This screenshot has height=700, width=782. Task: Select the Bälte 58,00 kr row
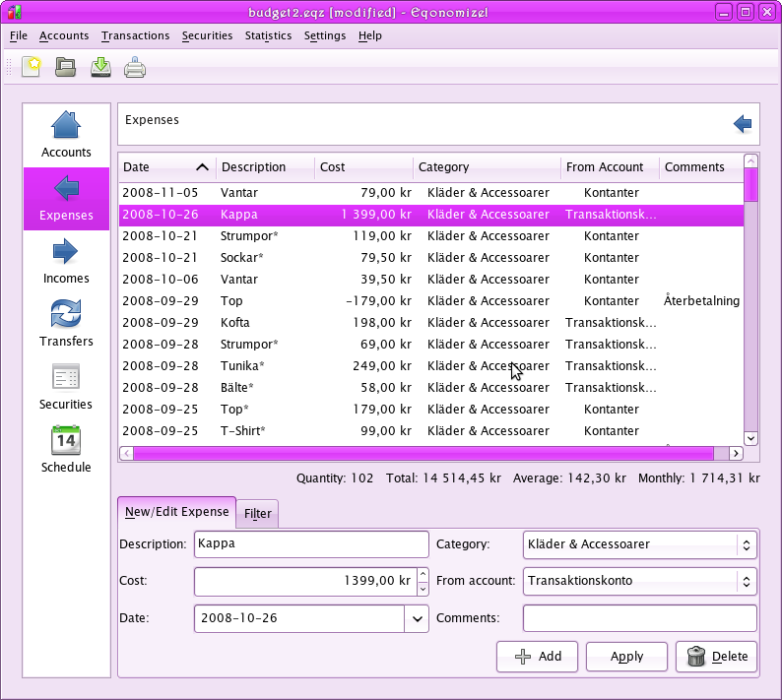431,388
